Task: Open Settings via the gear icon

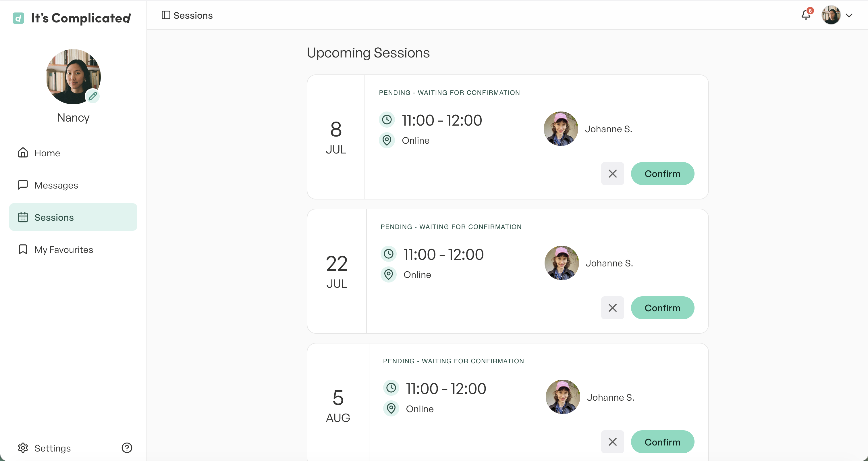Action: [23, 448]
